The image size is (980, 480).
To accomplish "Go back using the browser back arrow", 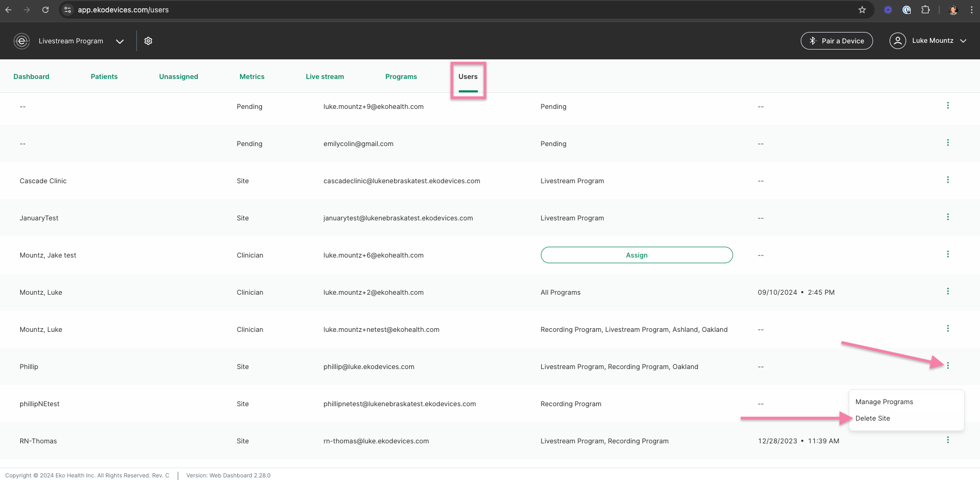I will click(x=8, y=10).
